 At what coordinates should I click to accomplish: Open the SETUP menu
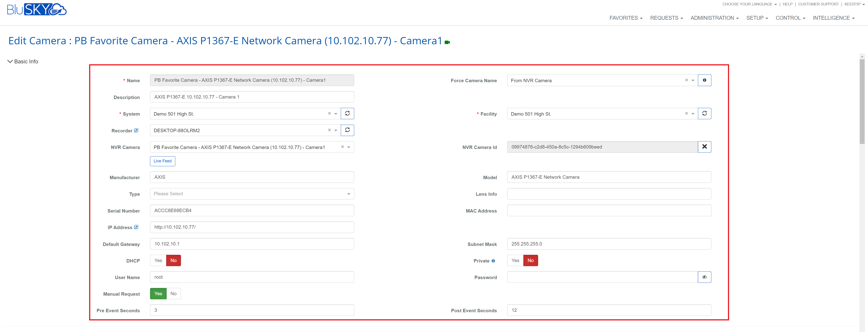(757, 18)
